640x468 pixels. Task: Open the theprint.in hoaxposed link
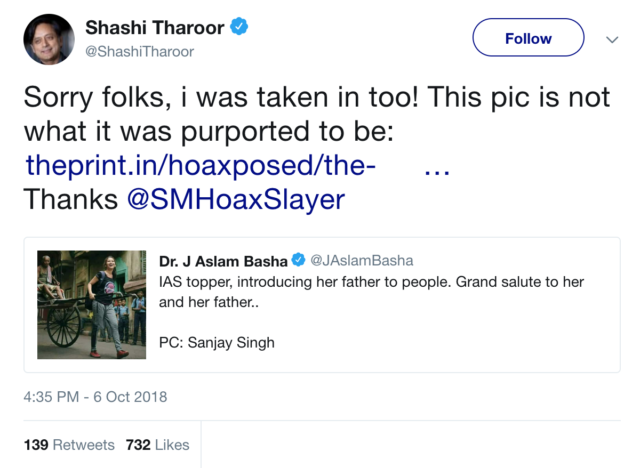[200, 167]
